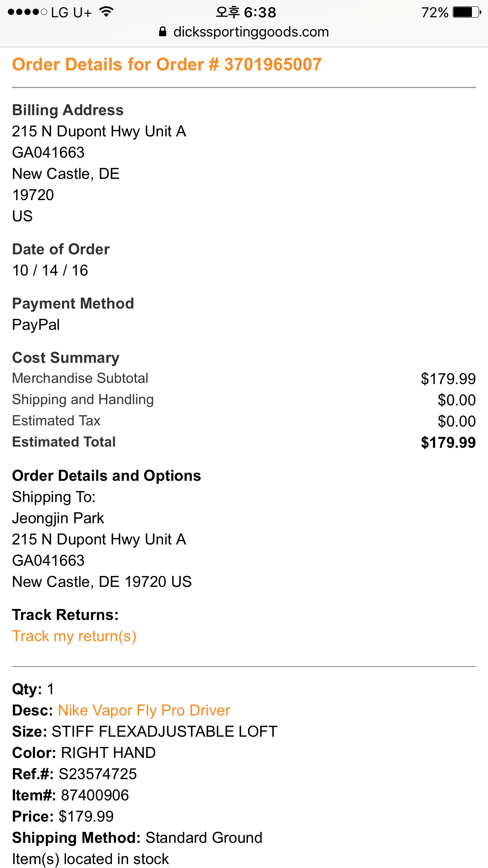Tap the battery icon
Image resolution: width=488 pixels, height=868 pixels.
point(466,12)
